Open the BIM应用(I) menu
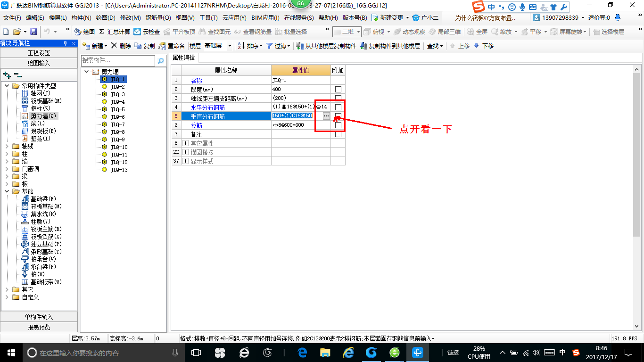644x362 pixels. (265, 18)
